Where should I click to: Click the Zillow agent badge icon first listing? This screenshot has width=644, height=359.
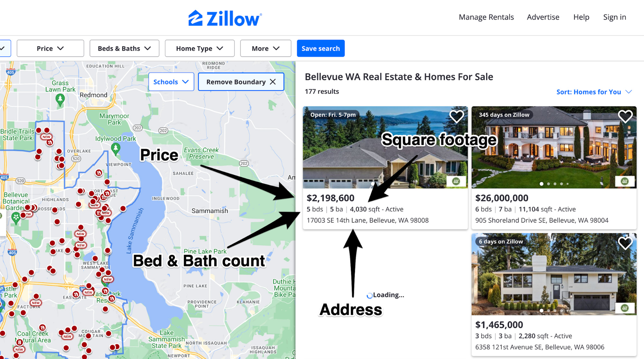[x=456, y=181]
